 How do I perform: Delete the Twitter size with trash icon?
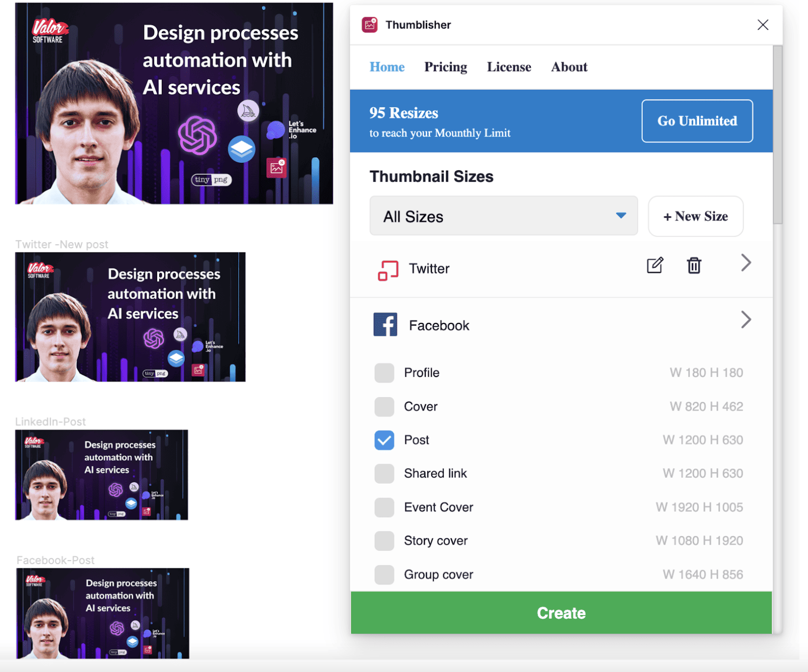pyautogui.click(x=694, y=265)
